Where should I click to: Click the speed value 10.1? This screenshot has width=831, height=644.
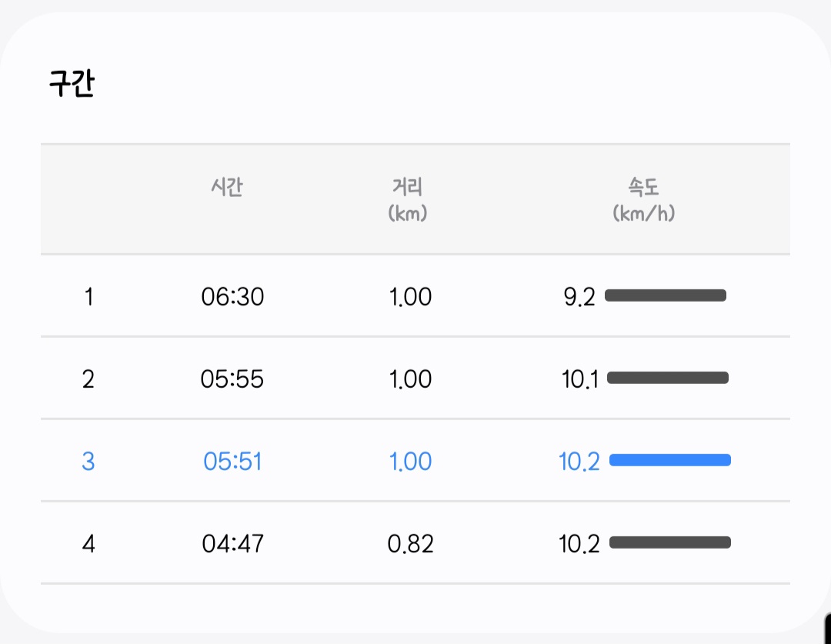click(581, 379)
